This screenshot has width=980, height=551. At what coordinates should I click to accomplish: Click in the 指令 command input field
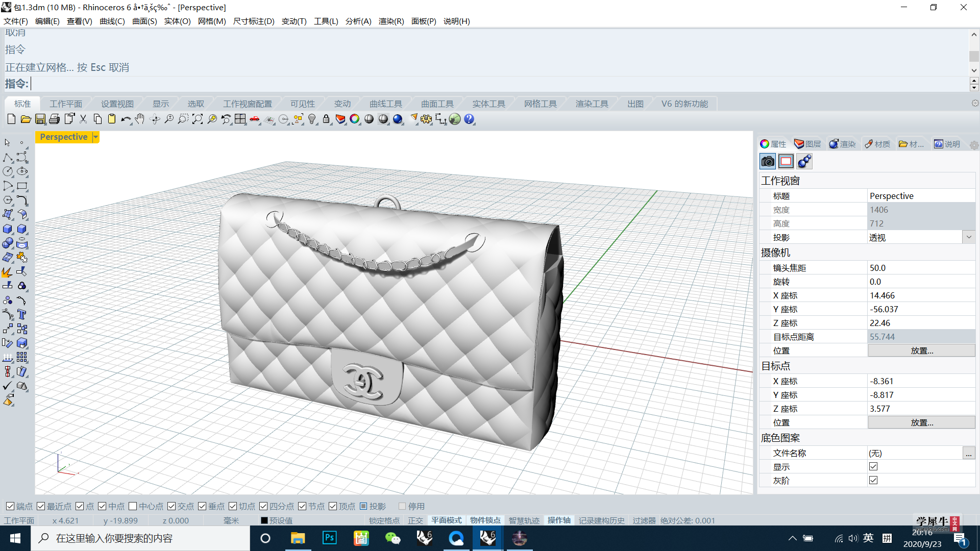tap(499, 84)
